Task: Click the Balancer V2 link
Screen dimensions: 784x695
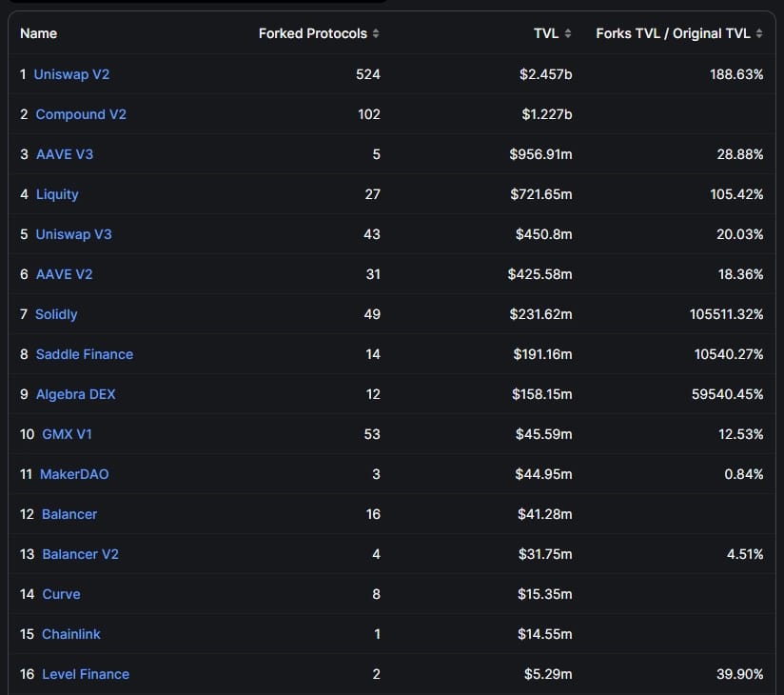Action: click(x=80, y=554)
